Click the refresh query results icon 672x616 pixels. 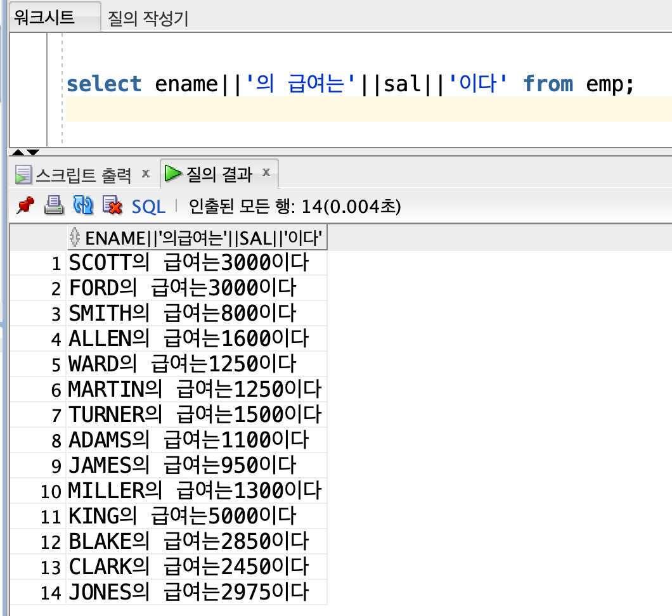pyautogui.click(x=83, y=205)
